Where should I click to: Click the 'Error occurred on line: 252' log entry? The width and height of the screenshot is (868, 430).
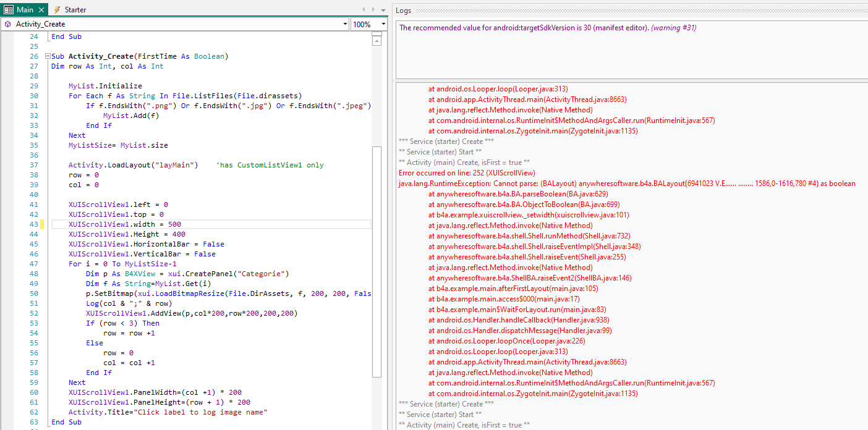coord(467,173)
